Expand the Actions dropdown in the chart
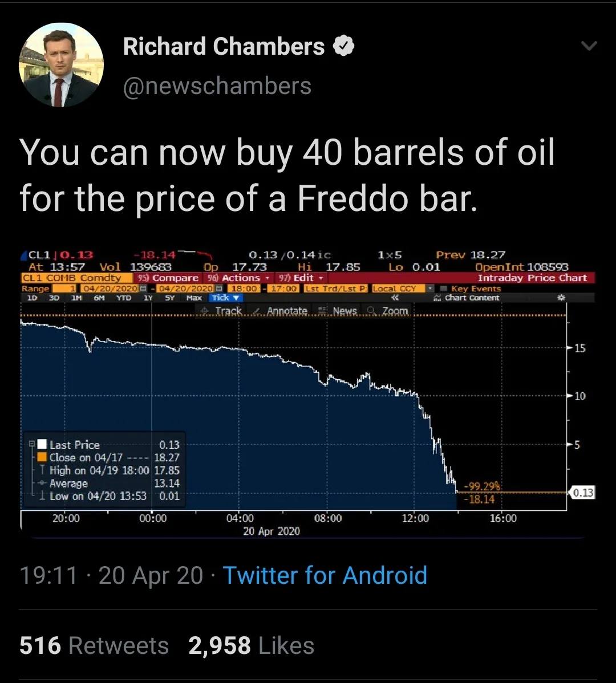Screen dimensions: 616x683 tap(238, 278)
